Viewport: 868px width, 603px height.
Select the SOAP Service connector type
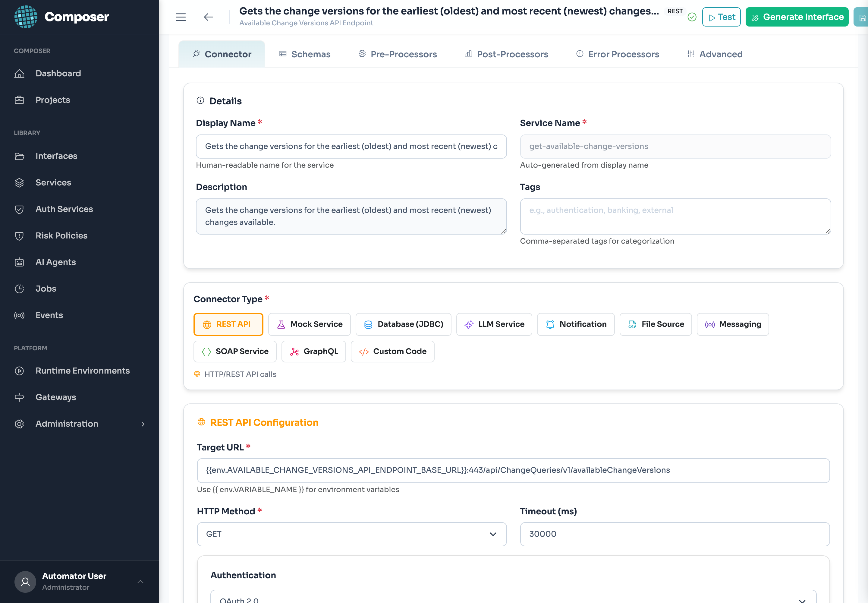pos(235,351)
